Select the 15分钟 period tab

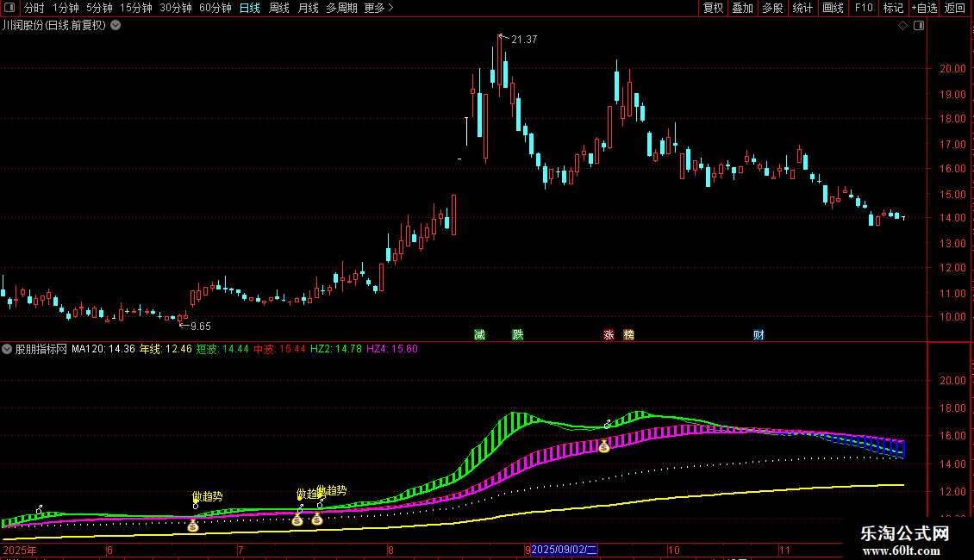point(136,8)
